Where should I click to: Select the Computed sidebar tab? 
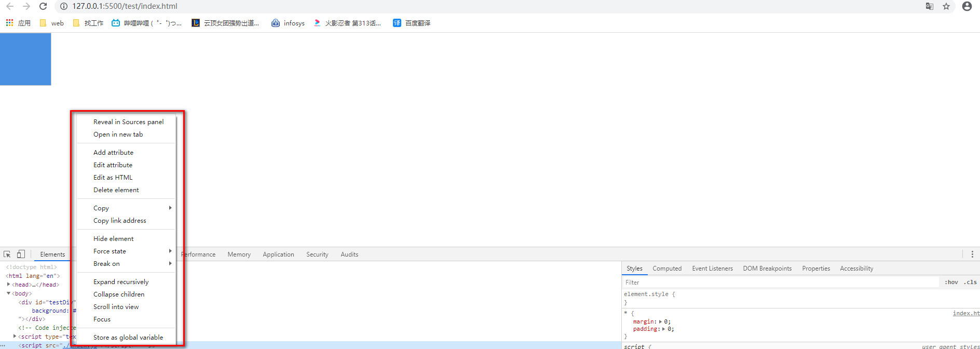[667, 269]
